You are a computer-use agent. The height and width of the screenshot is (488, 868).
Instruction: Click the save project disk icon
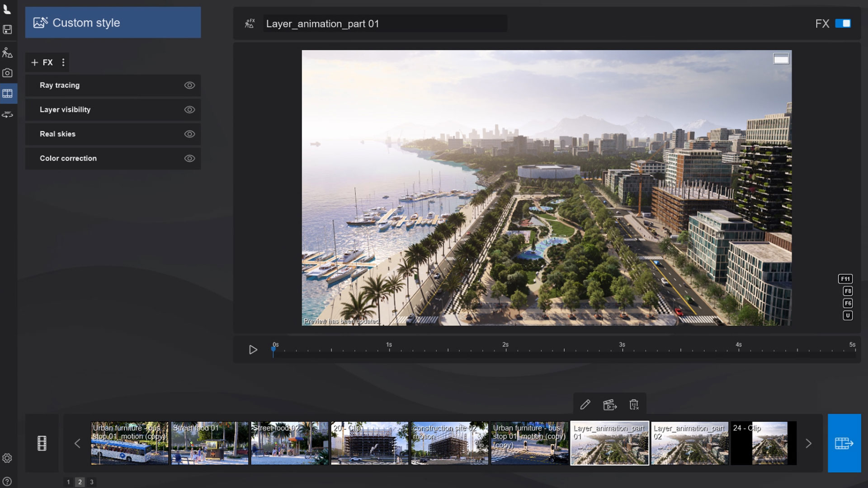[8, 30]
